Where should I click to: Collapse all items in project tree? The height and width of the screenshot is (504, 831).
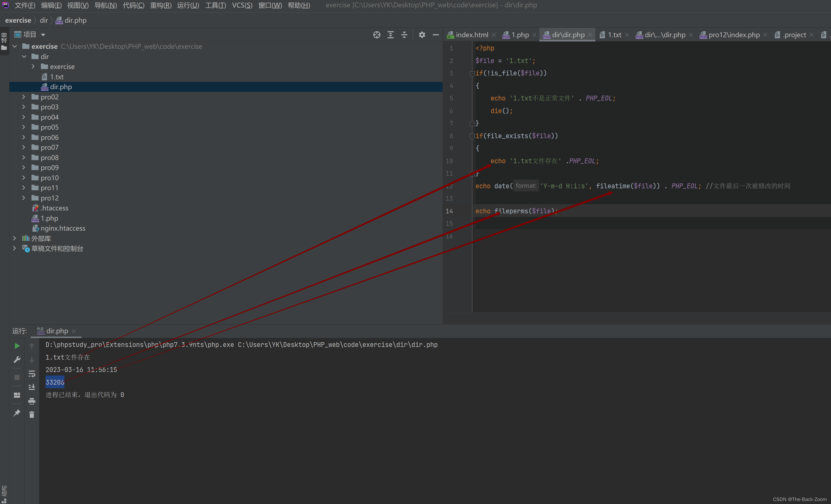[x=404, y=35]
